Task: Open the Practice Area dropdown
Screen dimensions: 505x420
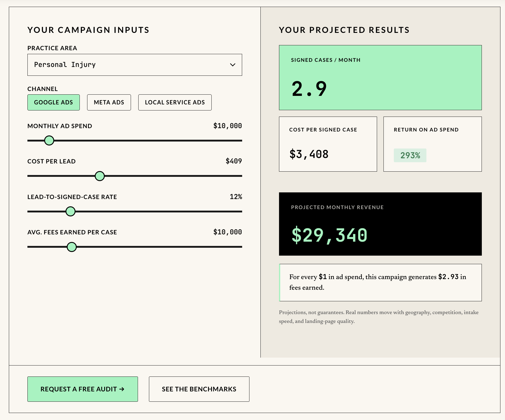Action: pyautogui.click(x=135, y=65)
